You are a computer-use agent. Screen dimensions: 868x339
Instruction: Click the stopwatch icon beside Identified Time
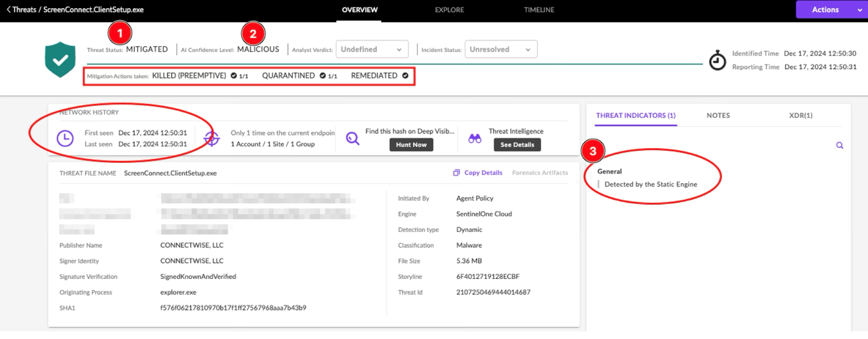(x=717, y=61)
